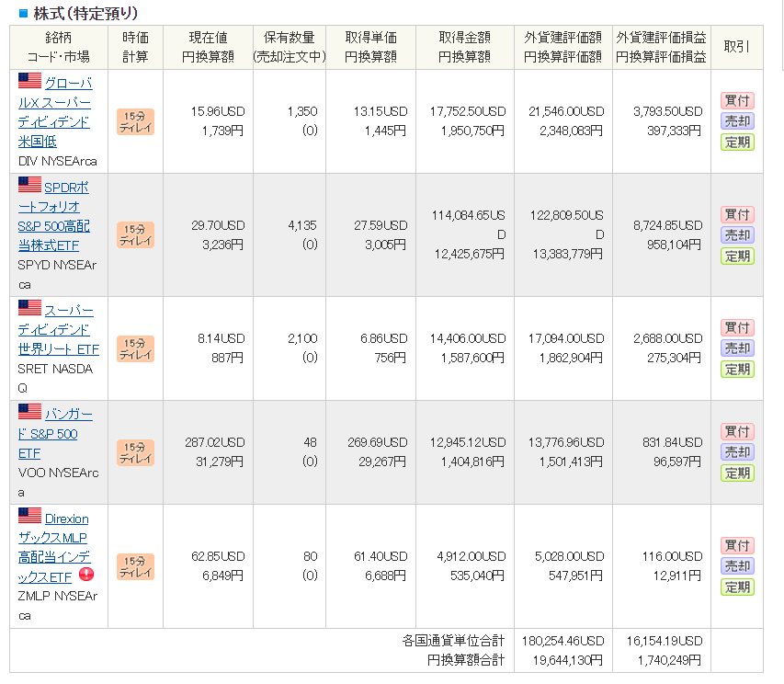Open the SPDRポートフォリオ S&P 500高配当株式ETF link
This screenshot has height=684, width=784.
click(x=54, y=216)
